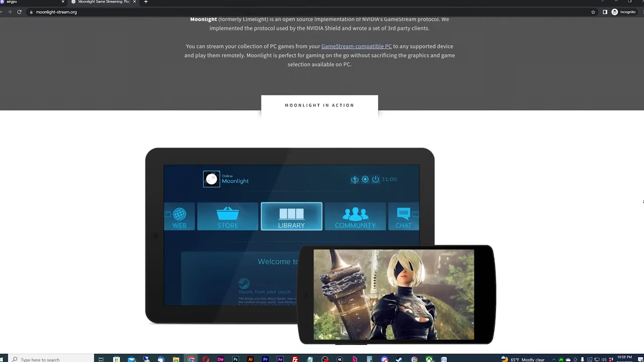Open the 65°F Mostly clear weather widget
Screen dimensions: 644x362
point(523,359)
